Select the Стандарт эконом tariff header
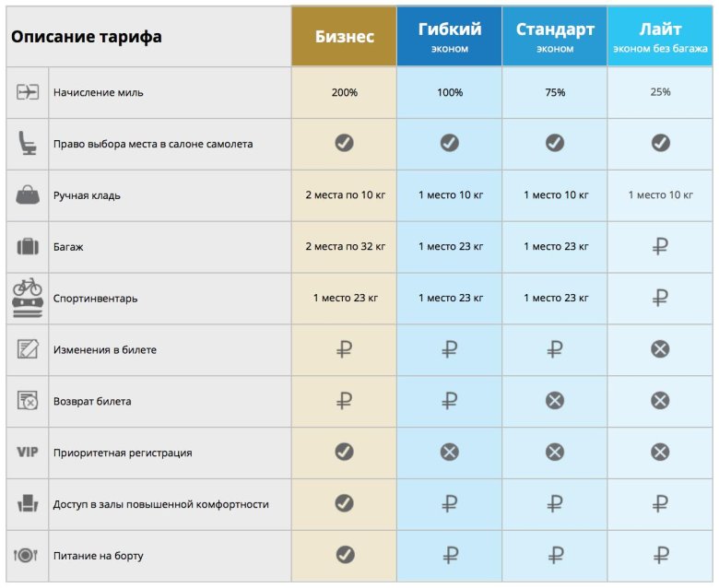Viewport: 719px width, 588px height. click(x=554, y=37)
